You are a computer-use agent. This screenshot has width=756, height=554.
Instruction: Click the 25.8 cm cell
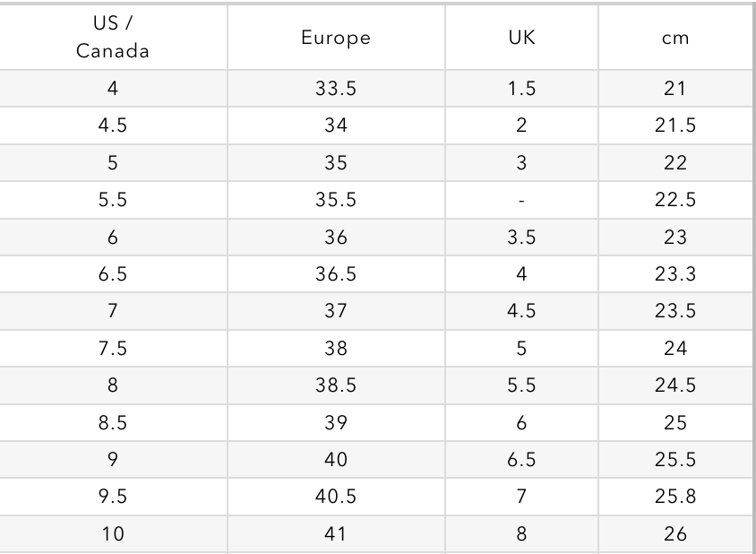pos(675,497)
